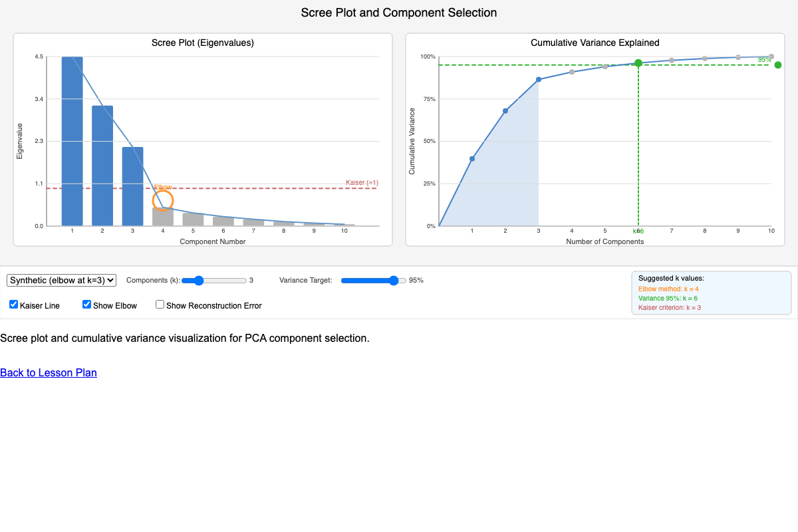798x532 pixels.
Task: Click the Variance Target slider
Action: click(373, 281)
